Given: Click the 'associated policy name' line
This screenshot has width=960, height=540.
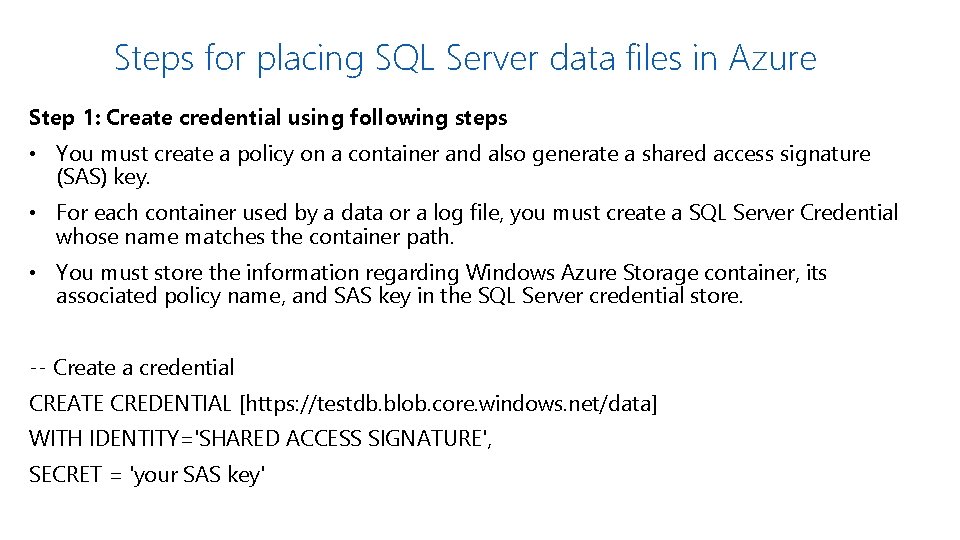Looking at the screenshot, I should coord(399,296).
